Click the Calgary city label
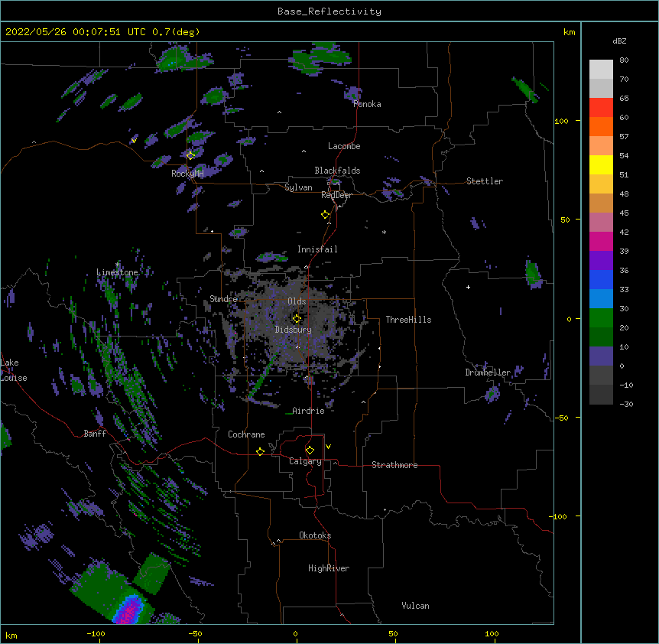The image size is (659, 644). [305, 461]
